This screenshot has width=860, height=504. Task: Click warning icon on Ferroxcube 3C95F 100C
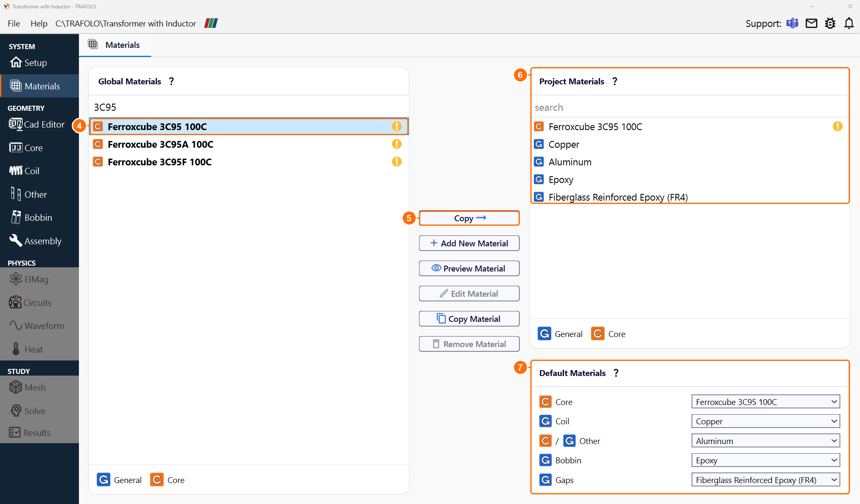tap(397, 162)
